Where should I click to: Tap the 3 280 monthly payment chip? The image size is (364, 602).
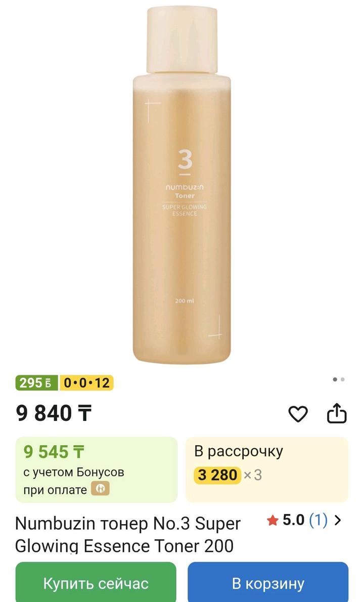(217, 475)
